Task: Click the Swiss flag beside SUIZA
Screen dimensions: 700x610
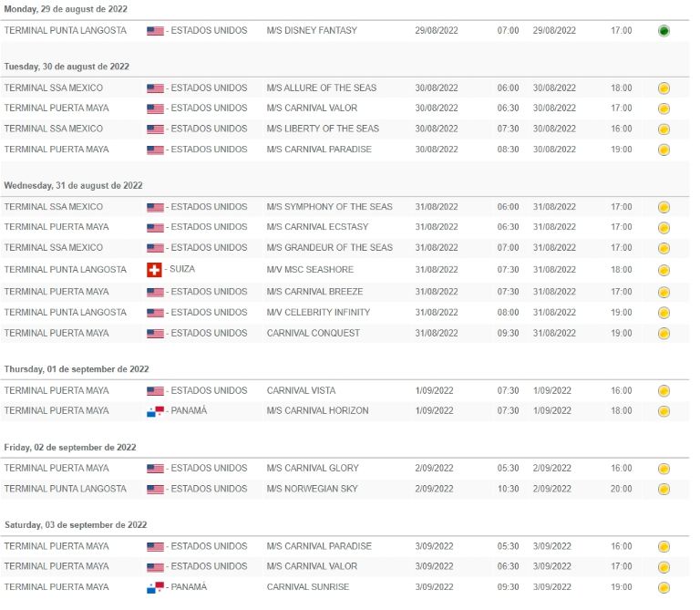Action: coord(154,270)
